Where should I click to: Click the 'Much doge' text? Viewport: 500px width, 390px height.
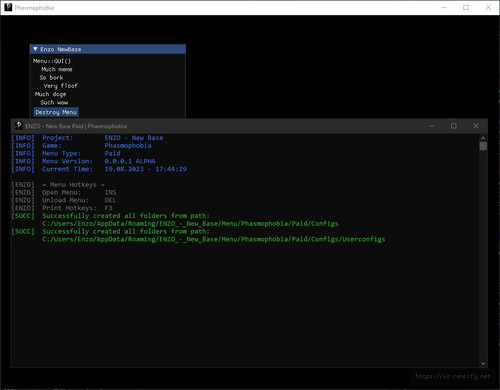pyautogui.click(x=50, y=94)
